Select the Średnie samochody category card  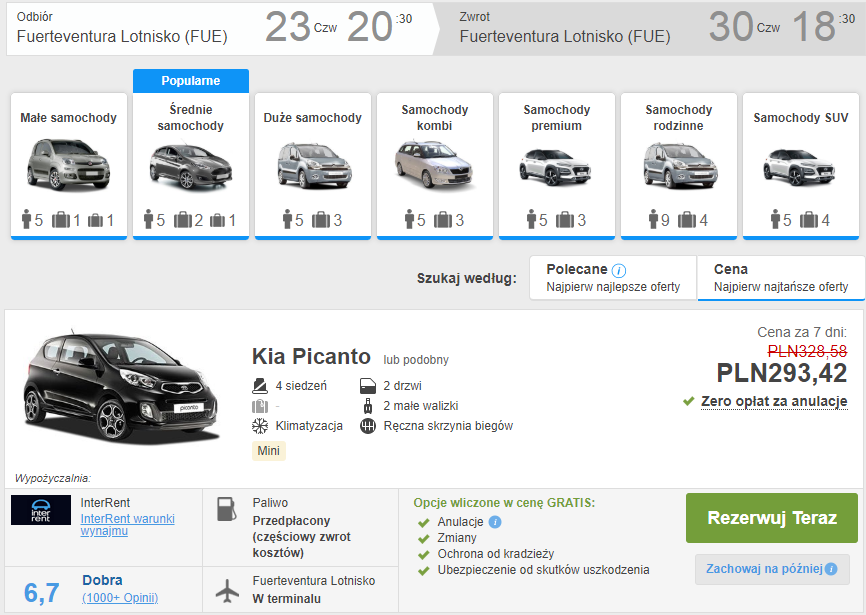coord(191,166)
